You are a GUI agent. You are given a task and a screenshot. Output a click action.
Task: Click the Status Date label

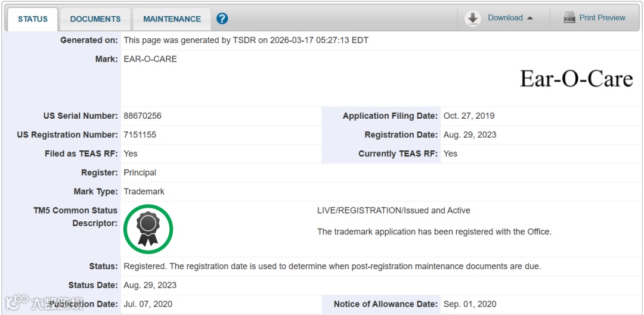tap(93, 285)
